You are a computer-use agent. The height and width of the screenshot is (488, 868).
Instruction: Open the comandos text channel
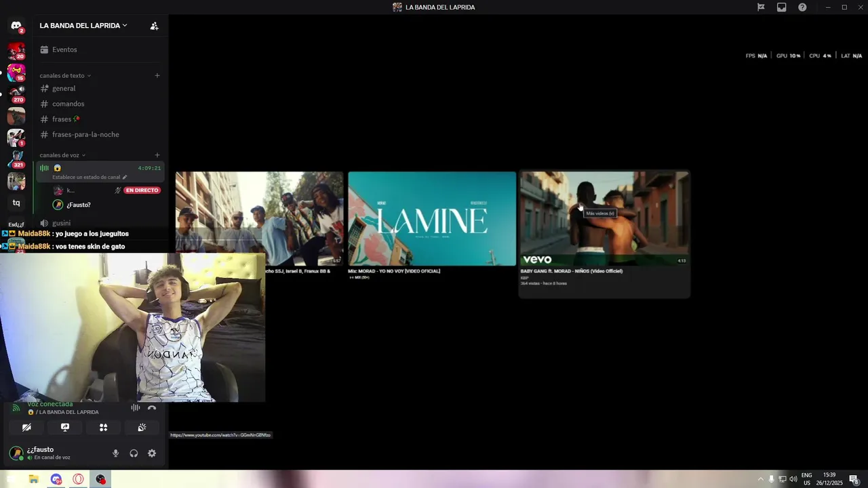100,104
